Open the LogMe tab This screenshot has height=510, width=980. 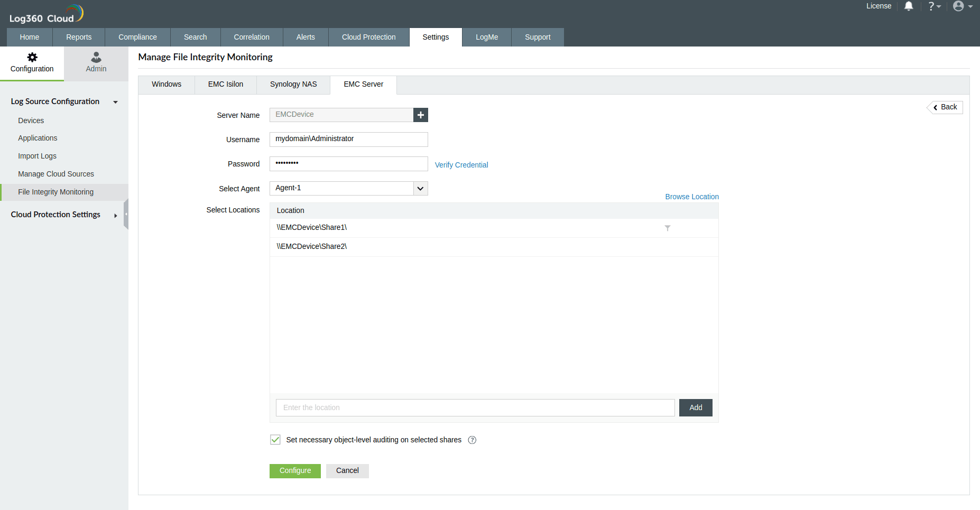pos(487,37)
